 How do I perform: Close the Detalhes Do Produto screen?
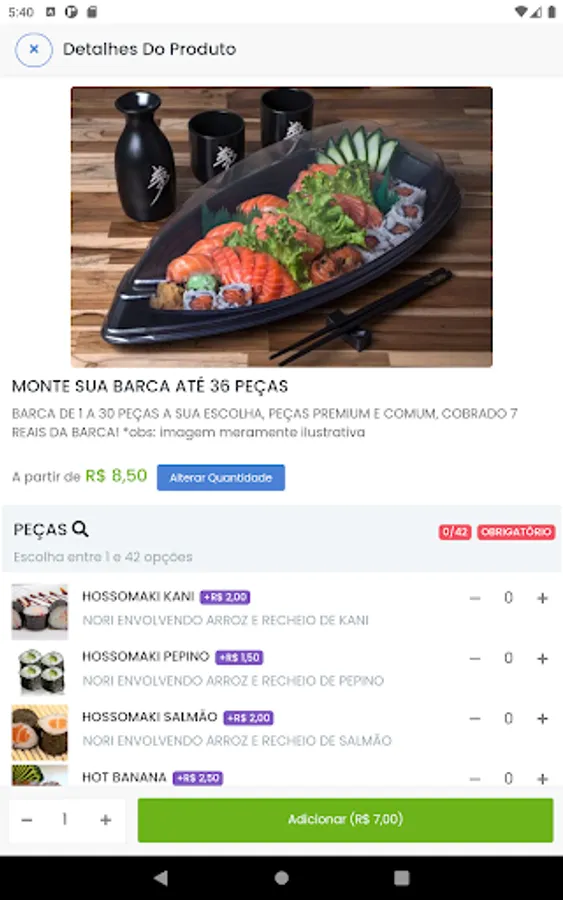coord(34,50)
